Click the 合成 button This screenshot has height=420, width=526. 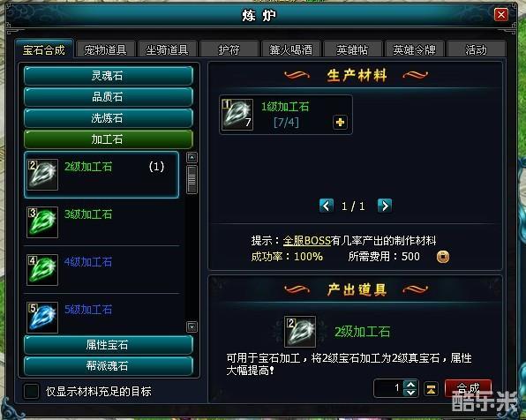[x=468, y=389]
